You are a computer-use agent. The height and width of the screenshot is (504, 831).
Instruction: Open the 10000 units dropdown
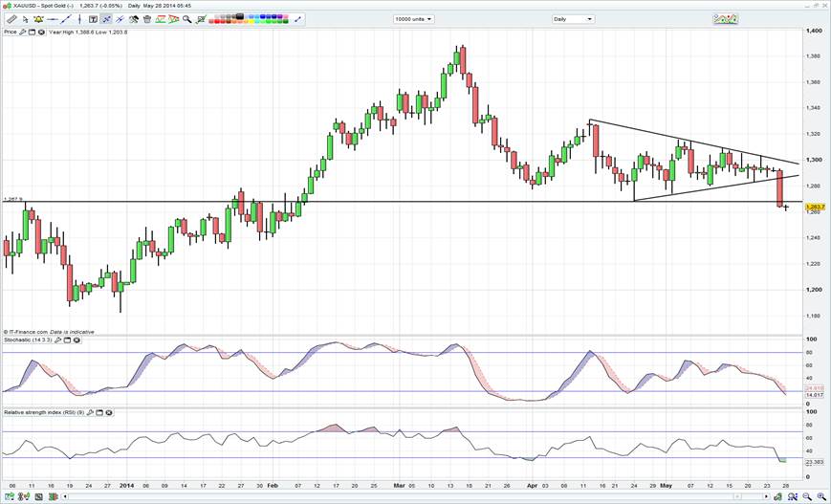(x=415, y=19)
